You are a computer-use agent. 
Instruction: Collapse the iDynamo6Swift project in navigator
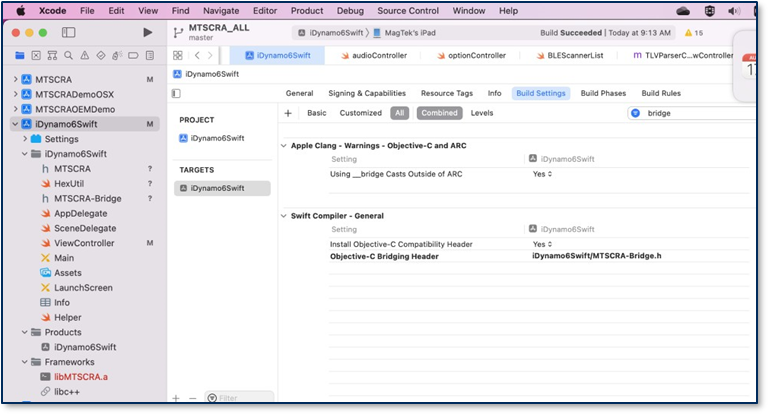click(15, 124)
